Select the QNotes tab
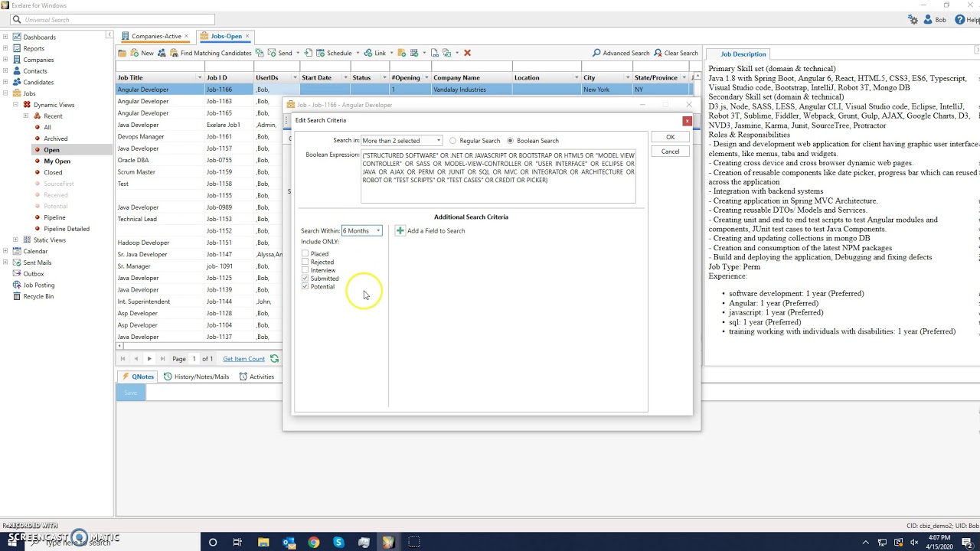The image size is (980, 551). click(138, 377)
